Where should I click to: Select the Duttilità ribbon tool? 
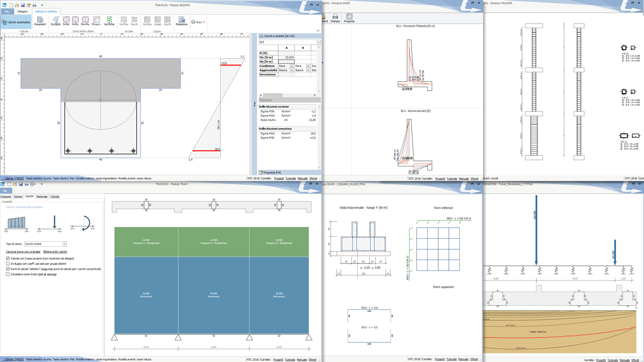pos(55,21)
